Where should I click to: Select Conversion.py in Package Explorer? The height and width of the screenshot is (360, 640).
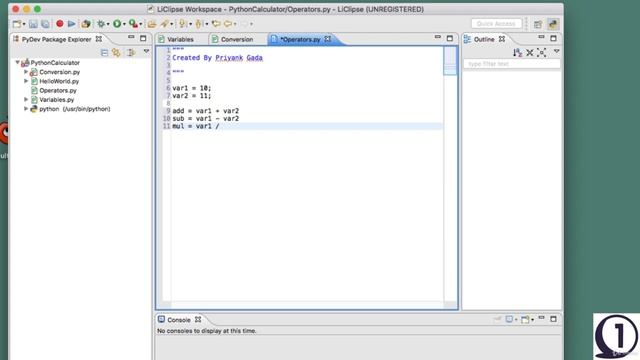(x=59, y=72)
